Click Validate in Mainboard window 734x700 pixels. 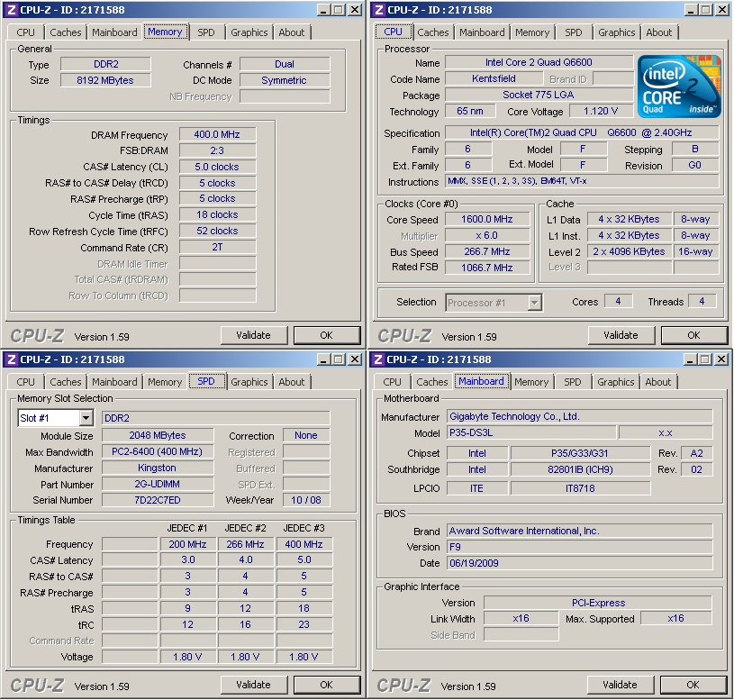620,685
